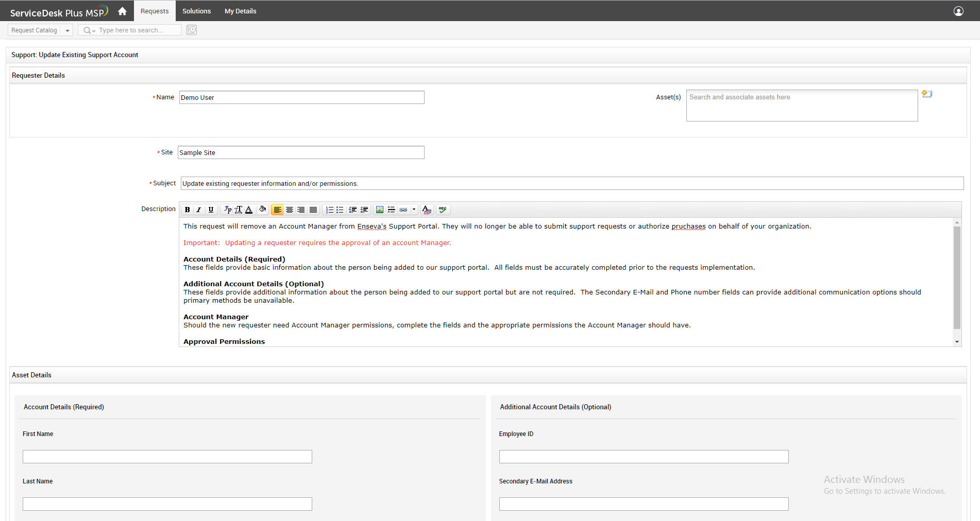Click the scroll up arrow of the description editor
The image size is (980, 521).
click(957, 222)
